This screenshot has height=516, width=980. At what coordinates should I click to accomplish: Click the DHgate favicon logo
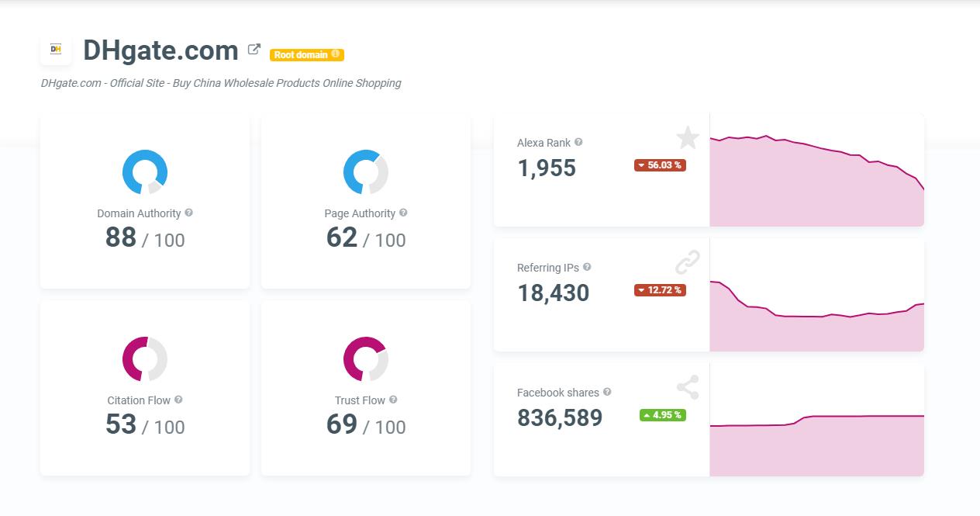pyautogui.click(x=56, y=50)
